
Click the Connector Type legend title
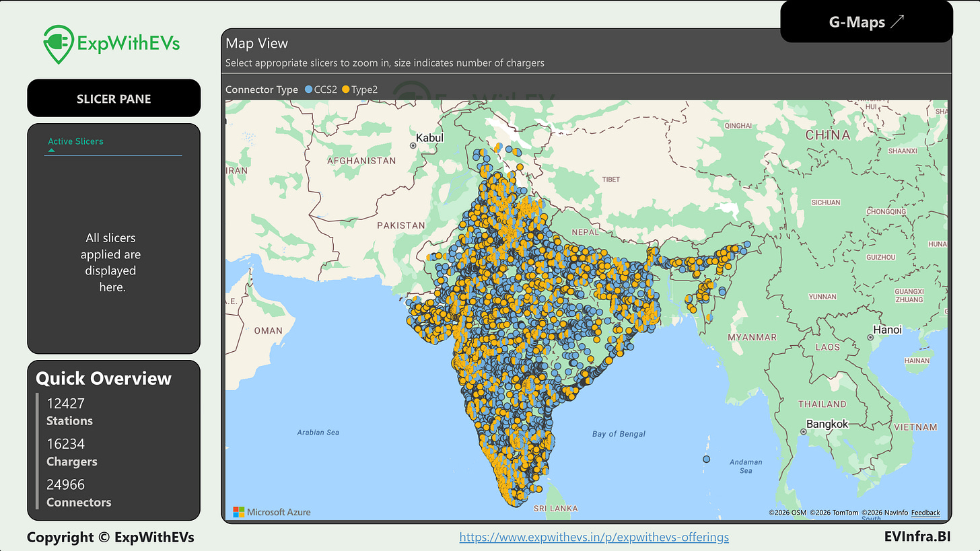tap(262, 89)
